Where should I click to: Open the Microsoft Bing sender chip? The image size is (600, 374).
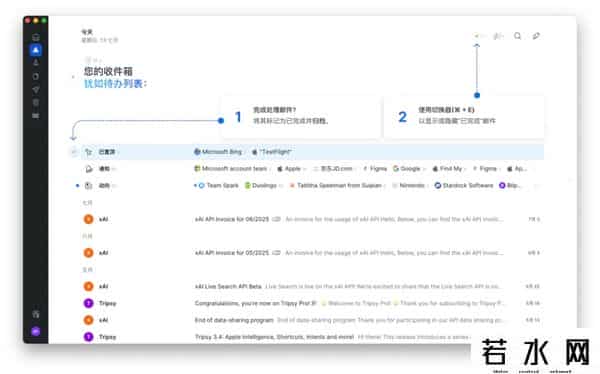click(218, 152)
